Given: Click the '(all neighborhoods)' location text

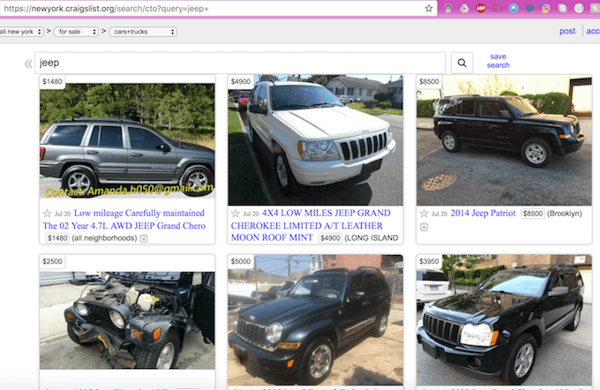Looking at the screenshot, I should 104,238.
